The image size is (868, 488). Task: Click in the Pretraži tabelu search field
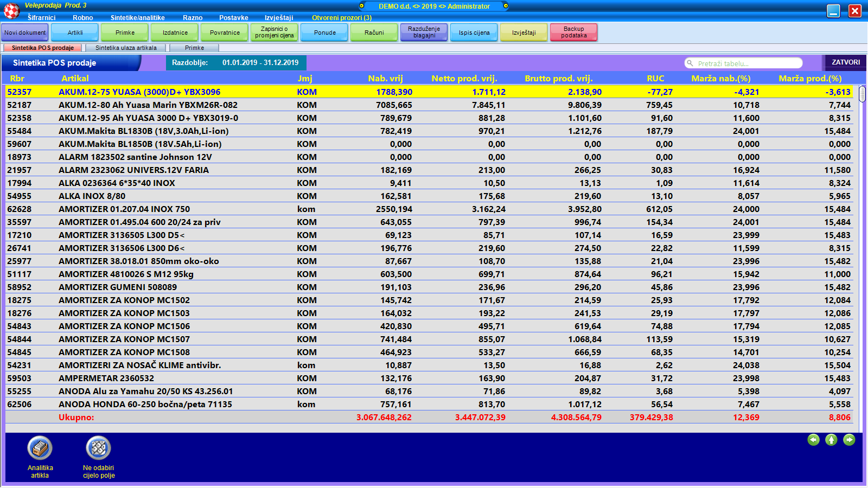746,63
